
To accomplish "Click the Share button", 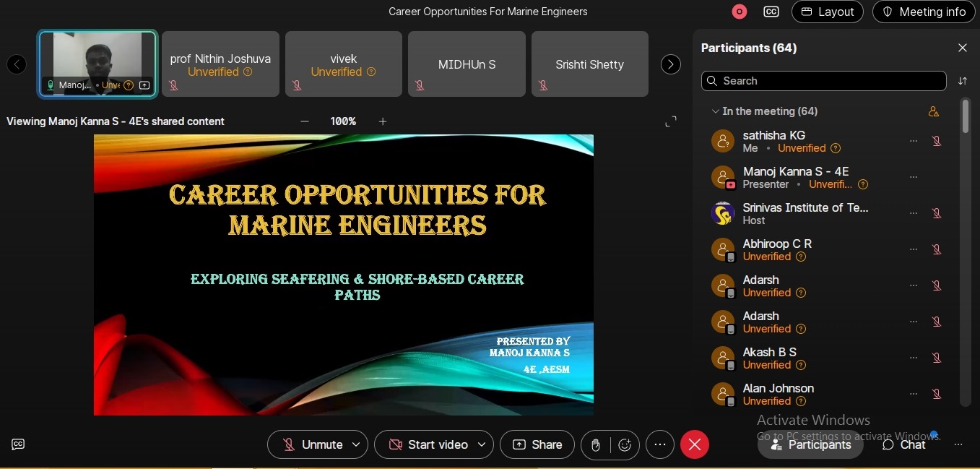I will click(x=537, y=444).
